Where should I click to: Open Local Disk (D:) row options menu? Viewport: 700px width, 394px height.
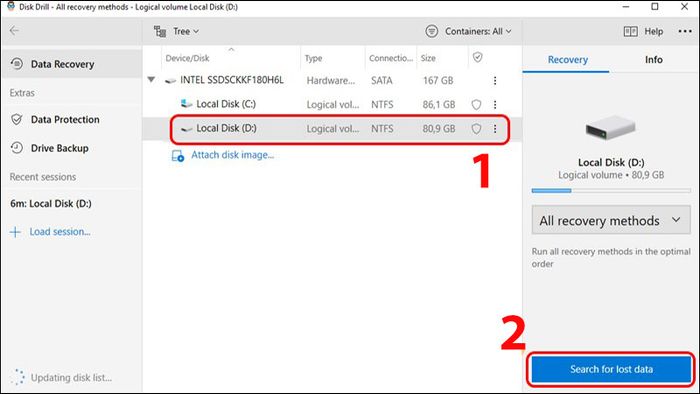495,129
